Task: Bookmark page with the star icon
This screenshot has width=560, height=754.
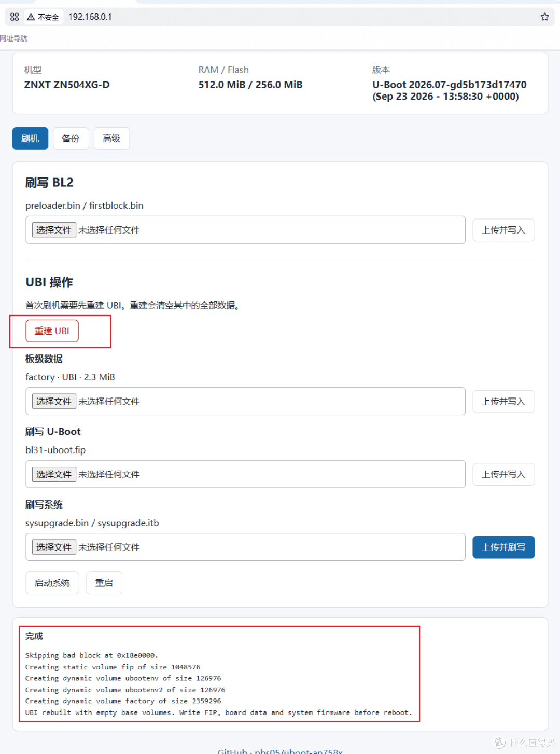Action: 544,17
